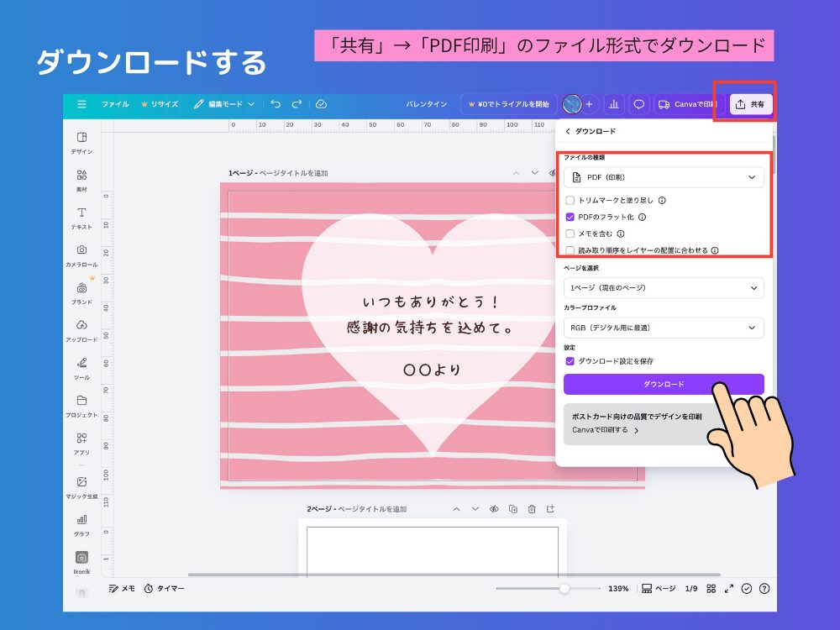Open the ページを選択 dropdown
Screen dimensions: 840x630
[x=664, y=286]
